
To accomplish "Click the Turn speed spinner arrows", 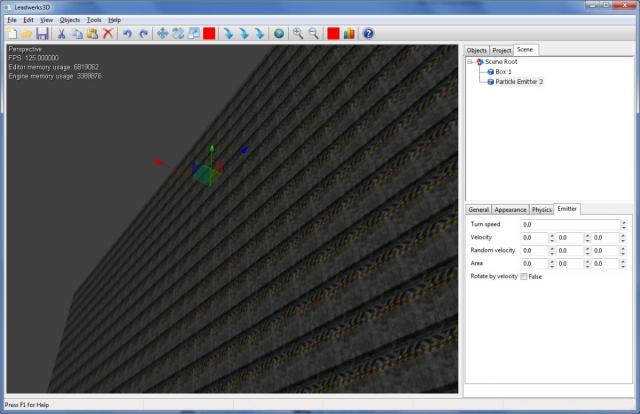I will (623, 224).
